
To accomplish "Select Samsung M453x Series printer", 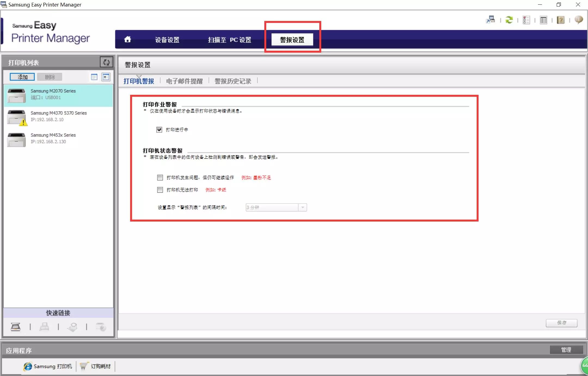I will [58, 139].
